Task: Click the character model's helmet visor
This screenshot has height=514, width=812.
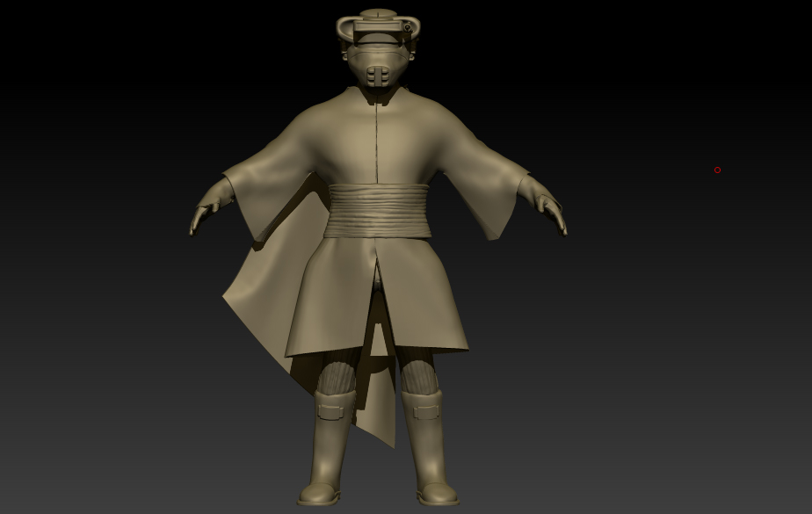Action: pyautogui.click(x=378, y=27)
